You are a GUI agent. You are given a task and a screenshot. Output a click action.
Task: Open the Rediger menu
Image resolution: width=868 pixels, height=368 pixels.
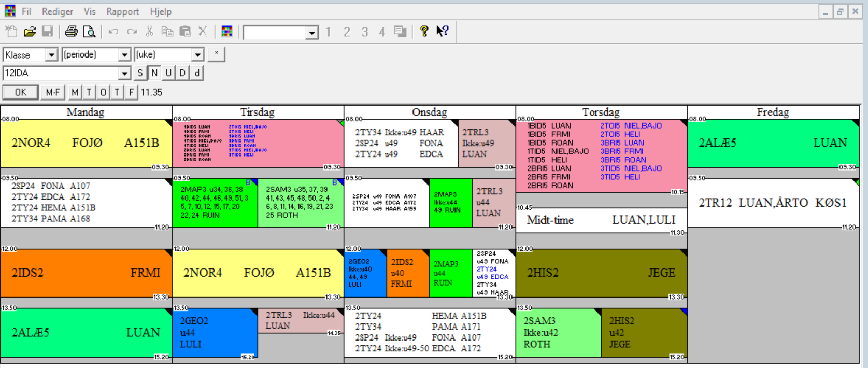(x=57, y=11)
